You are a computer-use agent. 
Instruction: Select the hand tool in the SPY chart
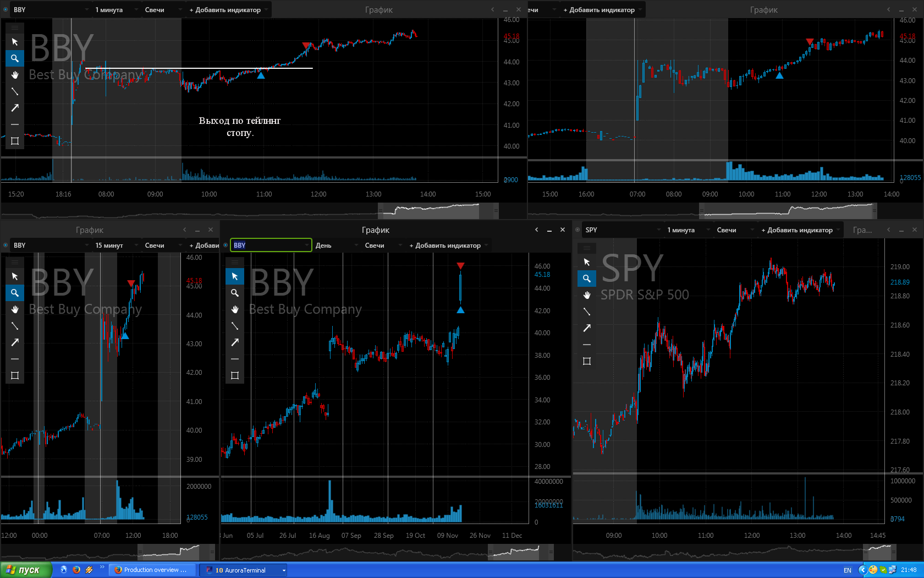pyautogui.click(x=587, y=295)
